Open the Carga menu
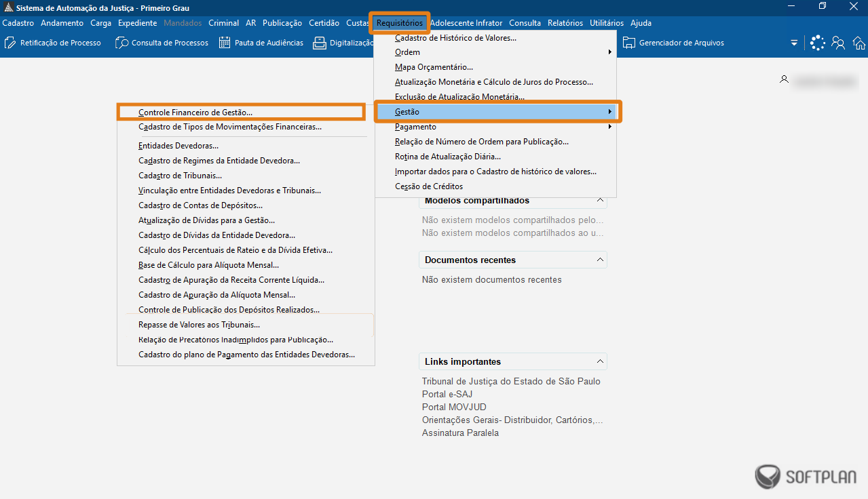Image resolution: width=868 pixels, height=499 pixels. [x=100, y=23]
